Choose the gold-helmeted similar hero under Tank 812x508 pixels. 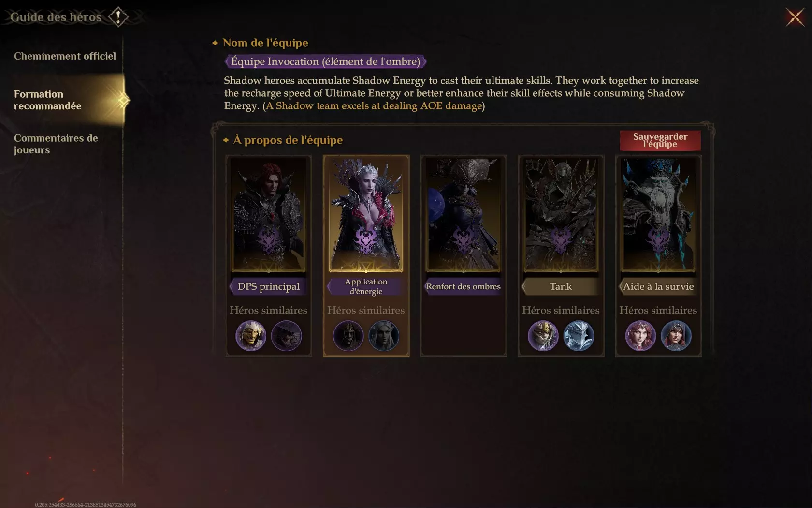[543, 336]
